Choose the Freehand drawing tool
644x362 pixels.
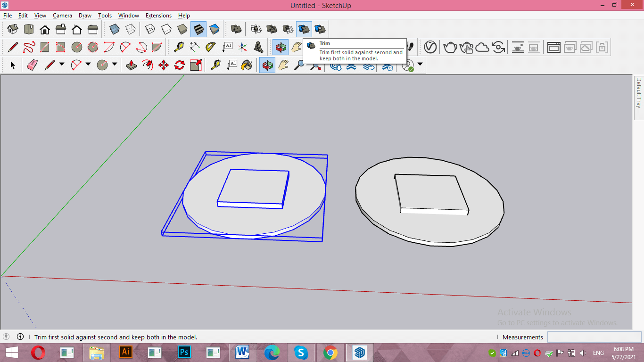[29, 47]
